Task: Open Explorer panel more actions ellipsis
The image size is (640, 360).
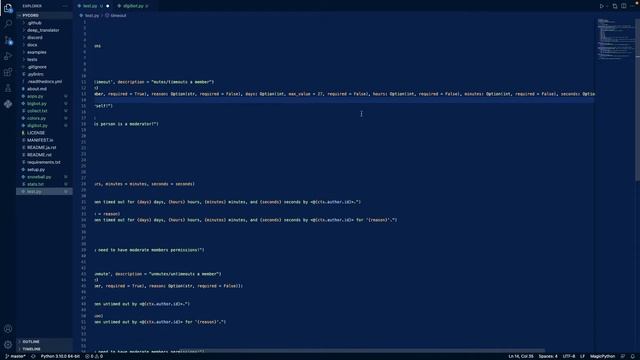Action: [65, 6]
